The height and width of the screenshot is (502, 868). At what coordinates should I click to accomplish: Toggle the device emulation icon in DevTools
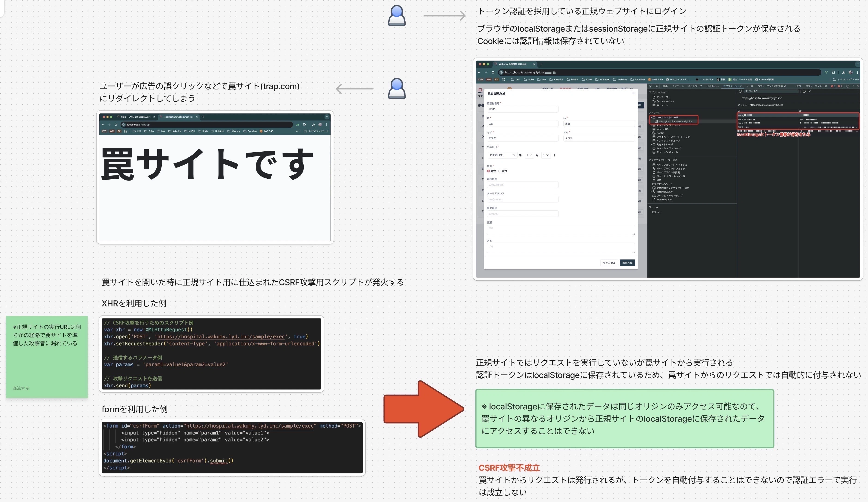pyautogui.click(x=656, y=86)
